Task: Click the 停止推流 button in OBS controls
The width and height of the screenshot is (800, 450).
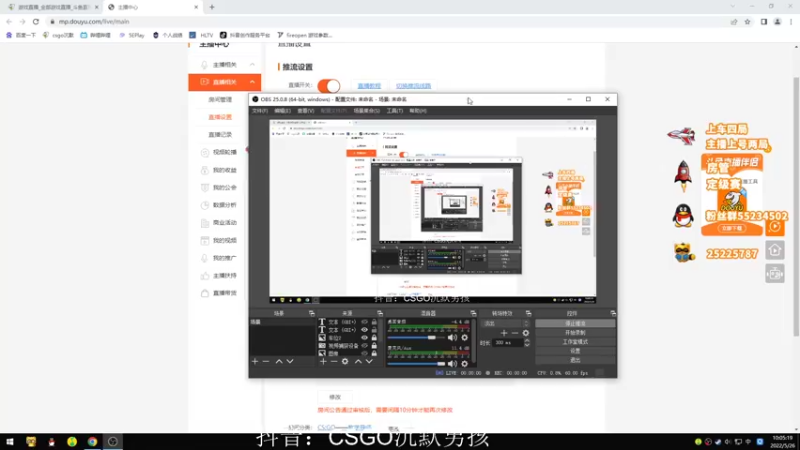Action: point(575,323)
